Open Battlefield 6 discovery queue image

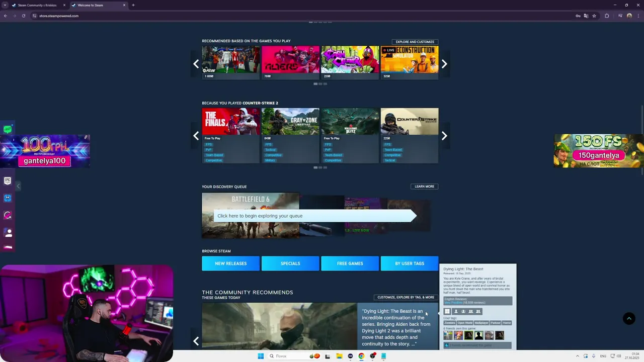(251, 215)
